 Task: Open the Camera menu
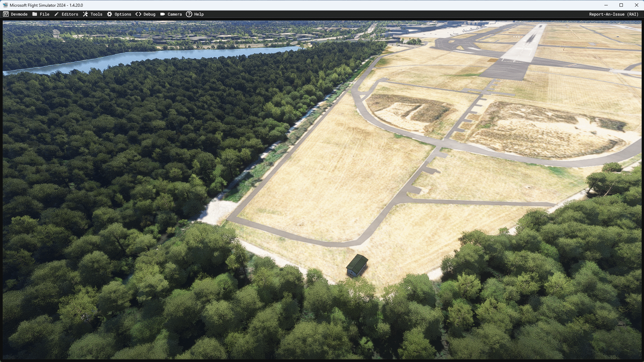[174, 14]
